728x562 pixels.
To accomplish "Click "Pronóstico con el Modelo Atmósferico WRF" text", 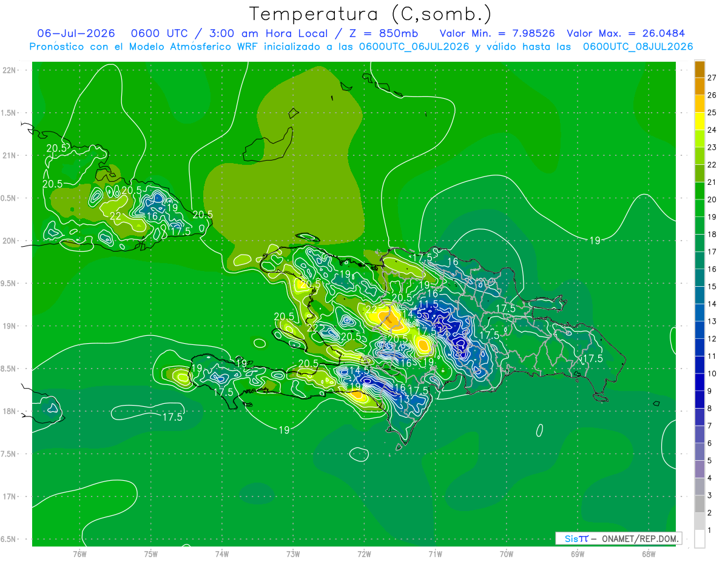I will pos(143,47).
